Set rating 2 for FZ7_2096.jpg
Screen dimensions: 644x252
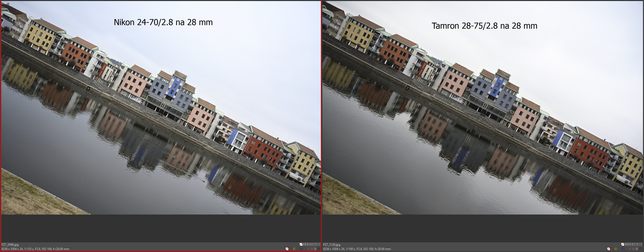(308, 244)
